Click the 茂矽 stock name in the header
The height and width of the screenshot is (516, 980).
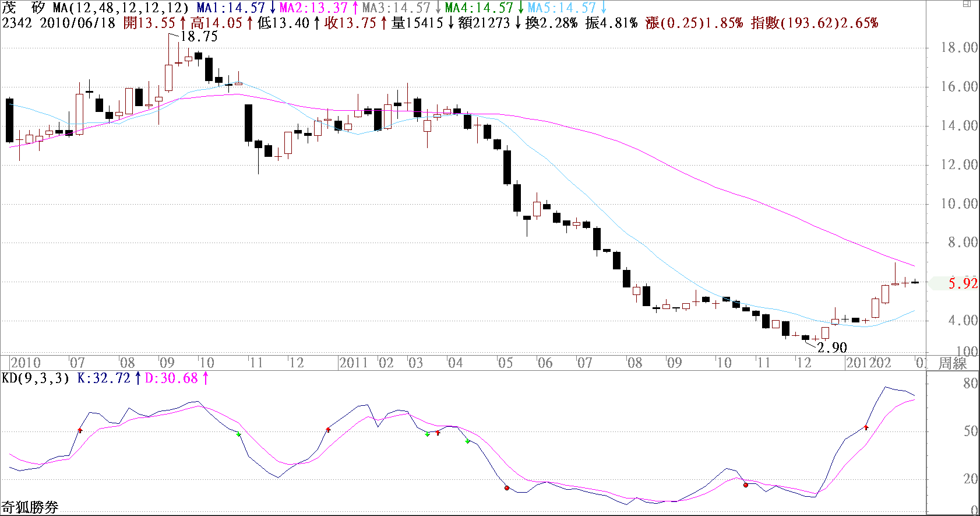pyautogui.click(x=23, y=8)
